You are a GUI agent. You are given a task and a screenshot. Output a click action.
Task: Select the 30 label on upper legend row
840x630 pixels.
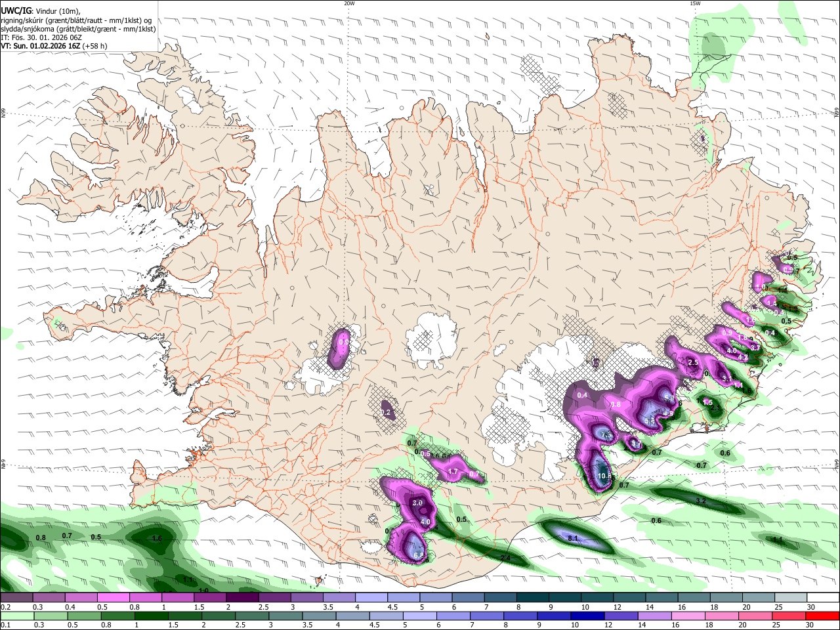click(x=811, y=607)
